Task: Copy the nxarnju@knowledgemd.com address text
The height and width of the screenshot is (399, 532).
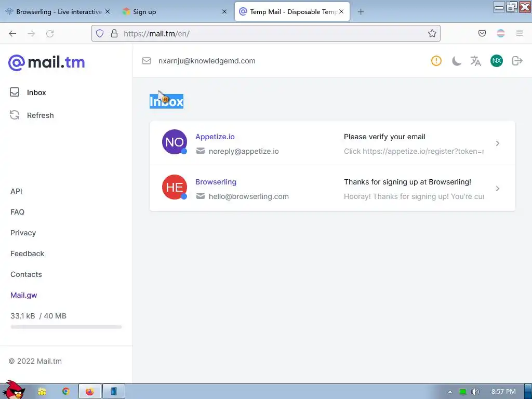Action: click(207, 61)
